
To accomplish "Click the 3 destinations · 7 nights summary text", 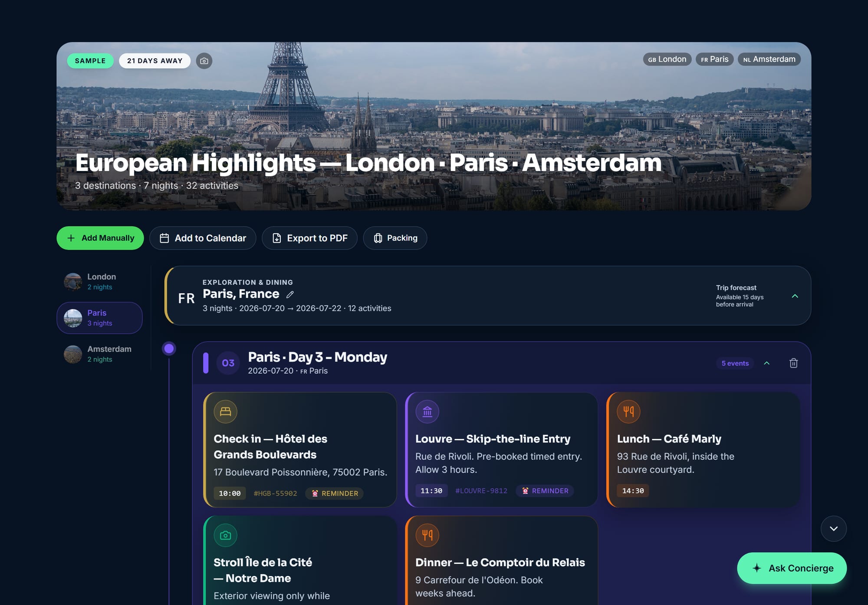I will [157, 186].
